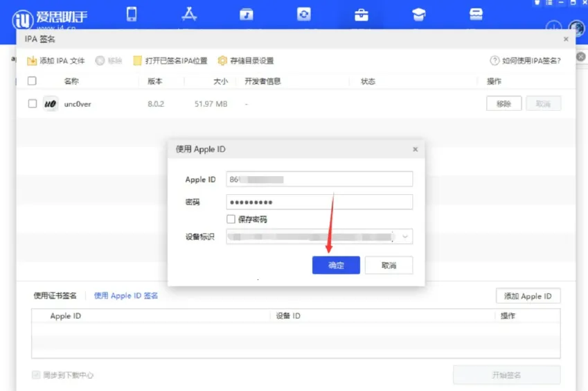Image resolution: width=588 pixels, height=391 pixels.
Task: Cancel the Apple ID dialog
Action: point(389,265)
